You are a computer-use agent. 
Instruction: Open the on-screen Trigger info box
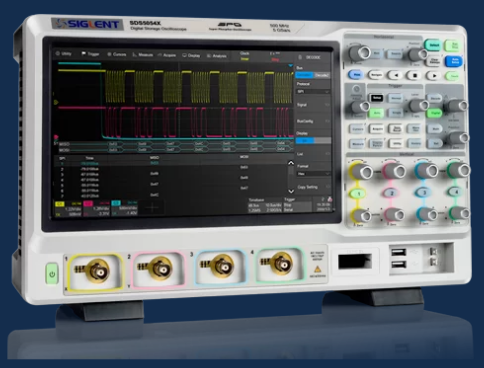[297, 204]
